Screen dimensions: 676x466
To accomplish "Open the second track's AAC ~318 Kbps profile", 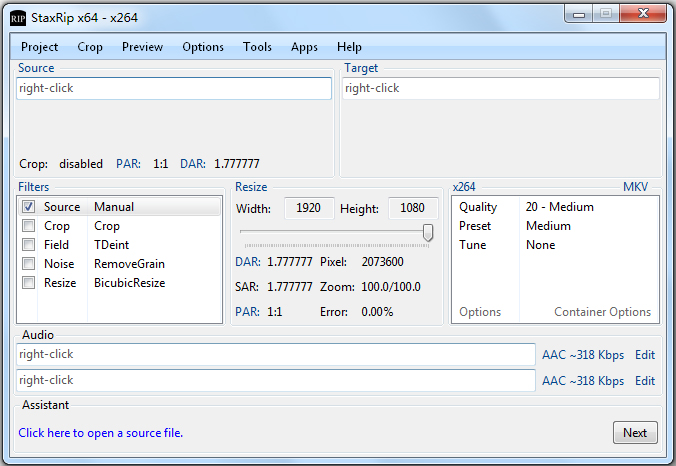I will [582, 381].
